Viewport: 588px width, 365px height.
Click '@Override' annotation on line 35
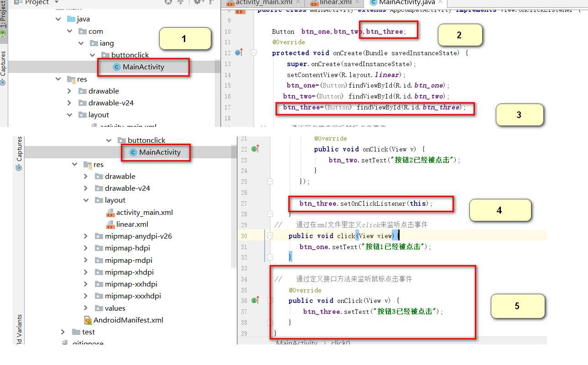tap(305, 290)
